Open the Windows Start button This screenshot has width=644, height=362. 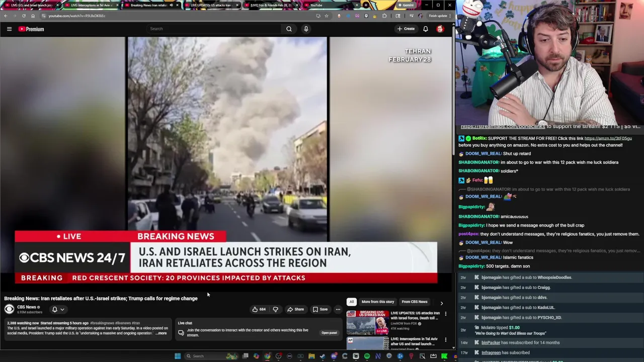[x=178, y=356]
